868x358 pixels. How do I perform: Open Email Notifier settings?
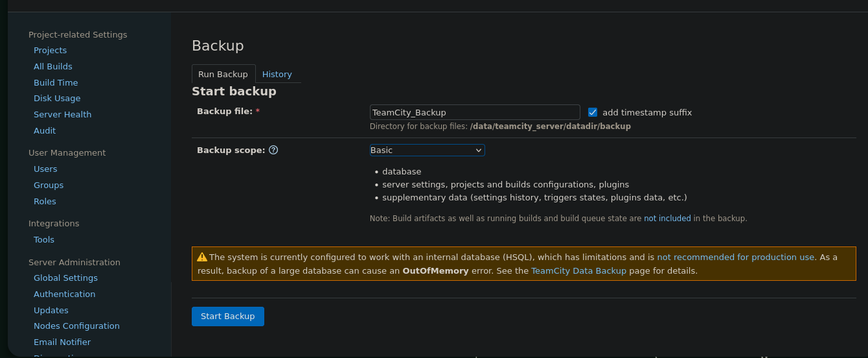click(x=62, y=342)
